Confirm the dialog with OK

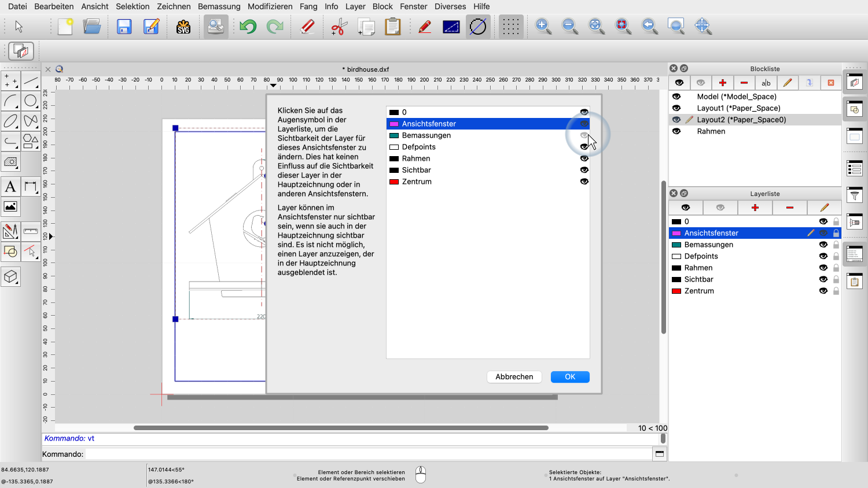coord(569,376)
